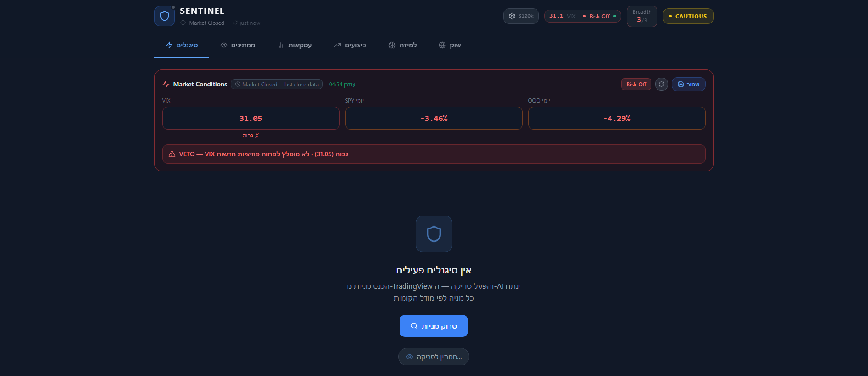
Task: Click the red Risk-Off tag in panel
Action: tap(636, 84)
